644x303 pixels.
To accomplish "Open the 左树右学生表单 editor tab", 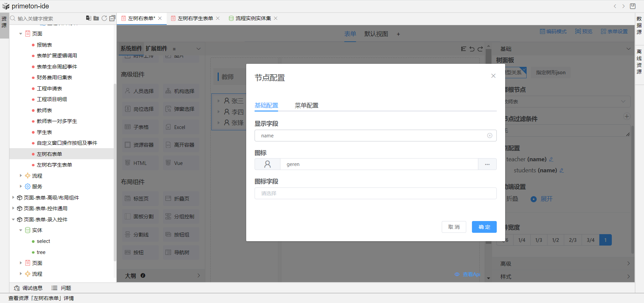I will tap(195, 18).
